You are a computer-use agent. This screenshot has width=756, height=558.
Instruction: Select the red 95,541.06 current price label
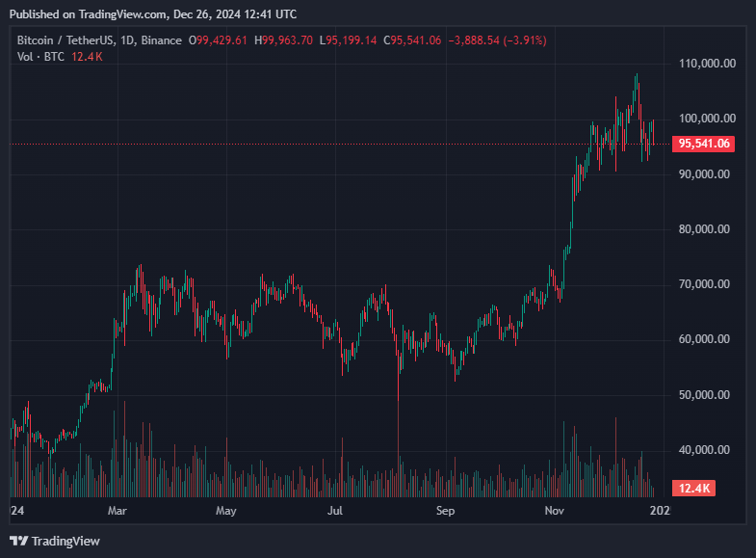point(703,144)
